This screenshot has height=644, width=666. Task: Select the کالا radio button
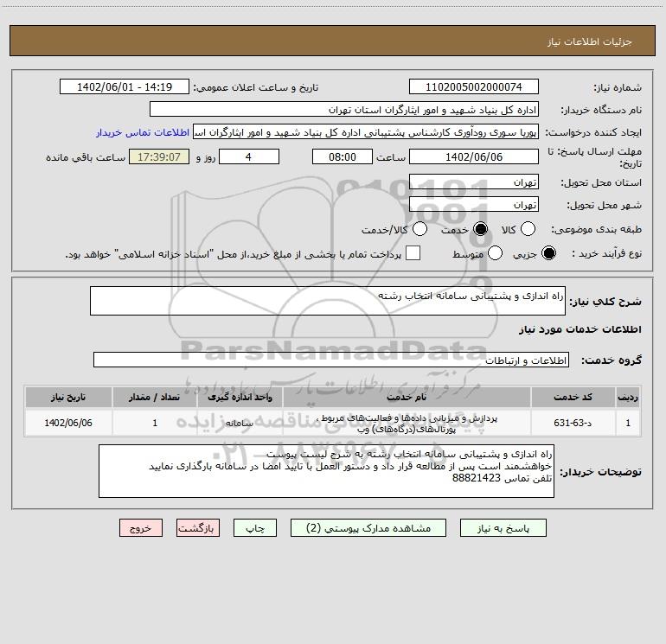tap(528, 229)
